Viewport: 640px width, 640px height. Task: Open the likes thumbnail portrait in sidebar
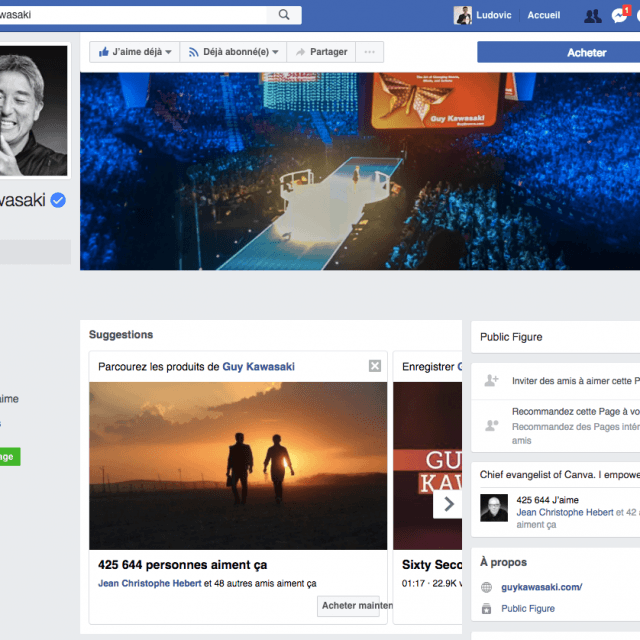point(494,508)
